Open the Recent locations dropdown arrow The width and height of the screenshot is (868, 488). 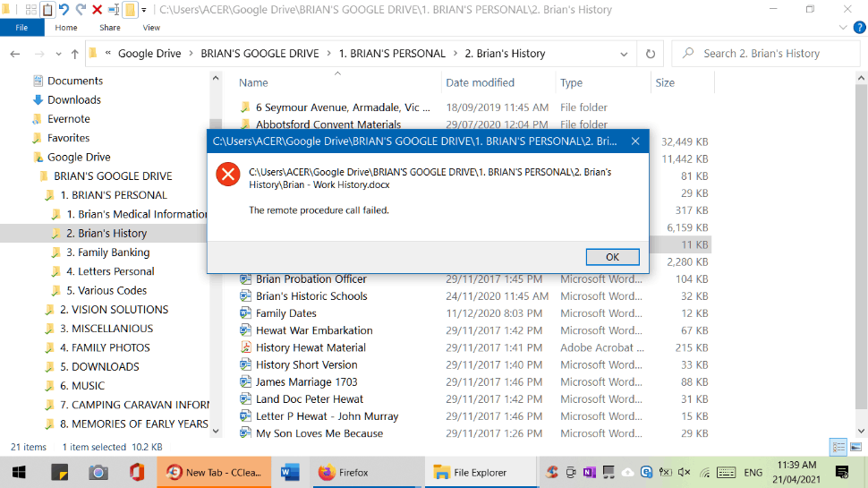[x=58, y=54]
